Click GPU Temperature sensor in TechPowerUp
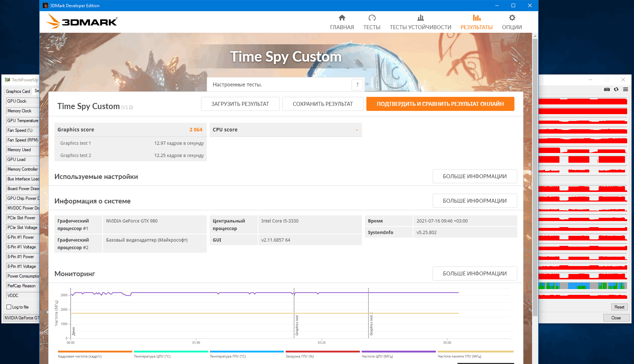Viewport: 634px width, 364px height. click(23, 121)
